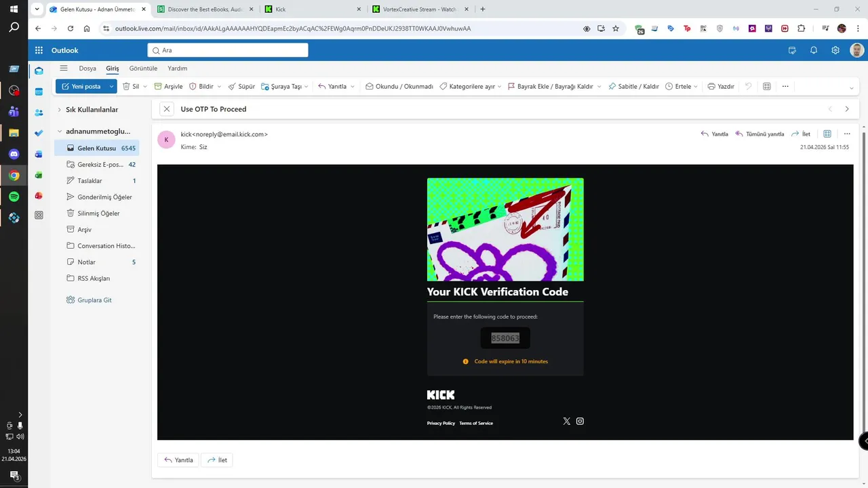Switch to the VortexCreative Stream browser tab
This screenshot has height=488, width=868.
(x=422, y=9)
